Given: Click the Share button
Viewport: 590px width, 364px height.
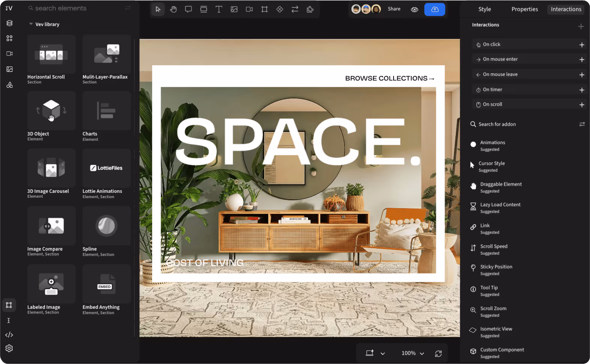Looking at the screenshot, I should tap(394, 9).
